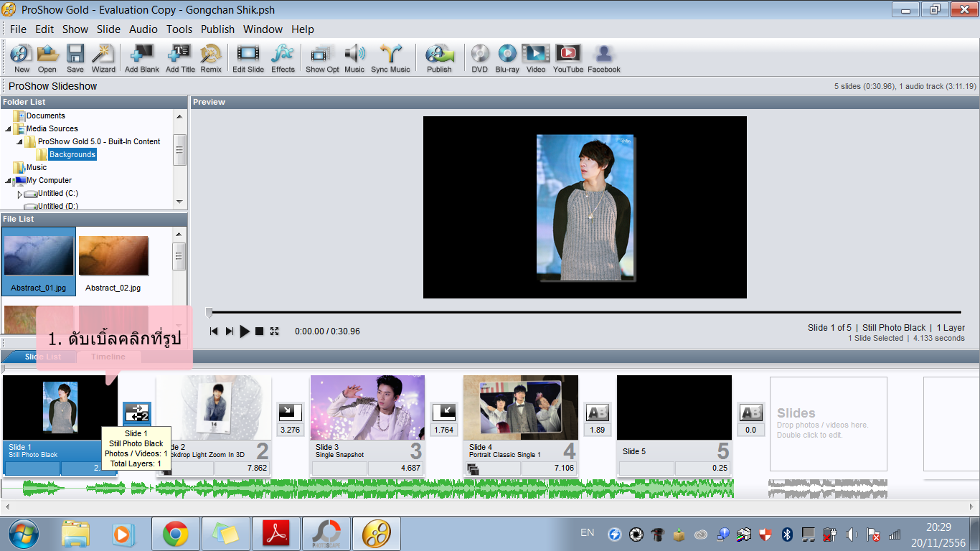This screenshot has height=551, width=980.
Task: Add a blank slide with Add Blank
Action: click(x=142, y=58)
